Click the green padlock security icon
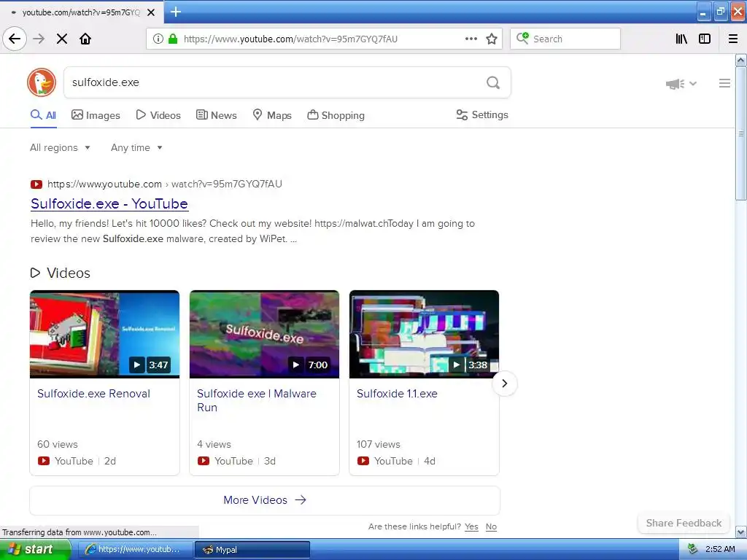 tap(173, 39)
